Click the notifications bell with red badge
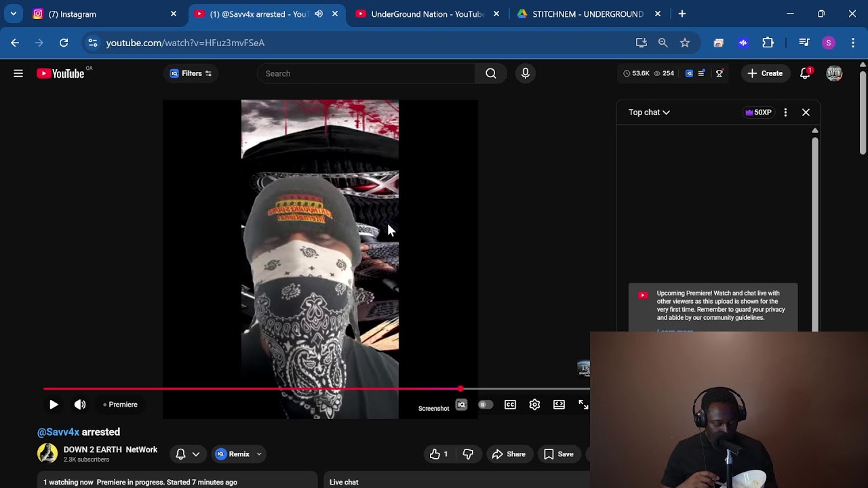 click(805, 73)
